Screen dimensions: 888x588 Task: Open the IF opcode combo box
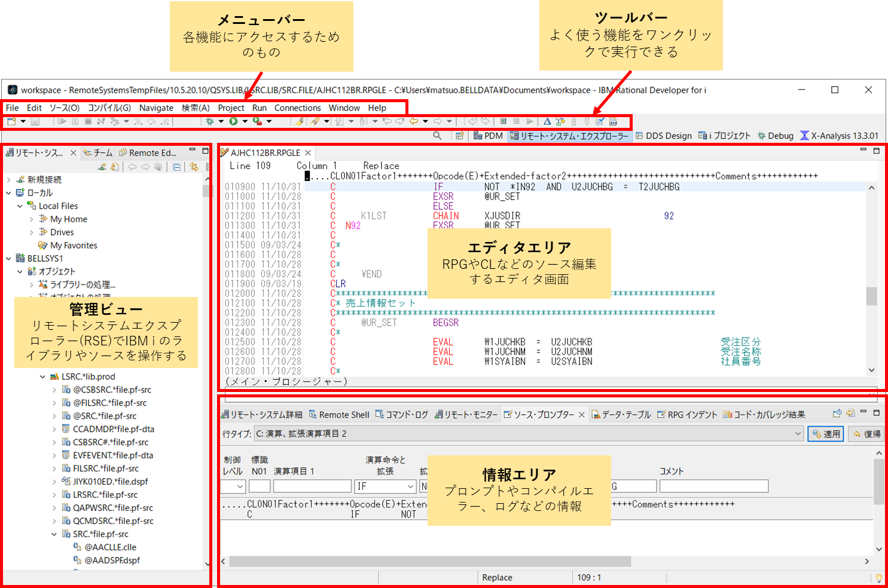coord(385,486)
